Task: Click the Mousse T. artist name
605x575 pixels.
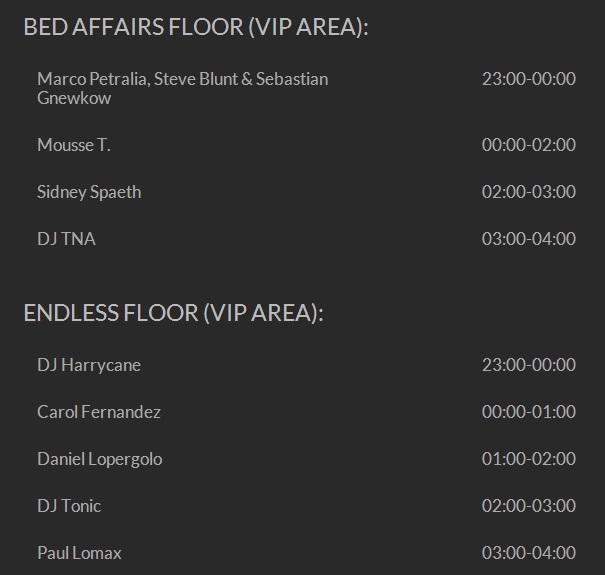Action: [74, 145]
